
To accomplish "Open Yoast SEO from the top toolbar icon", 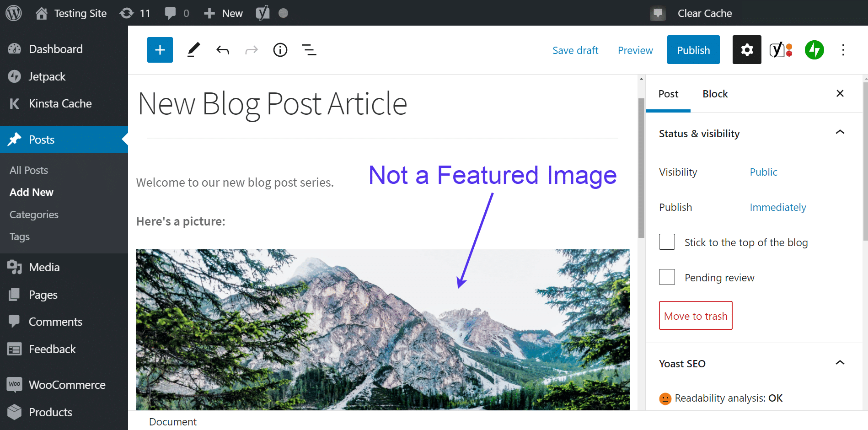I will click(780, 49).
